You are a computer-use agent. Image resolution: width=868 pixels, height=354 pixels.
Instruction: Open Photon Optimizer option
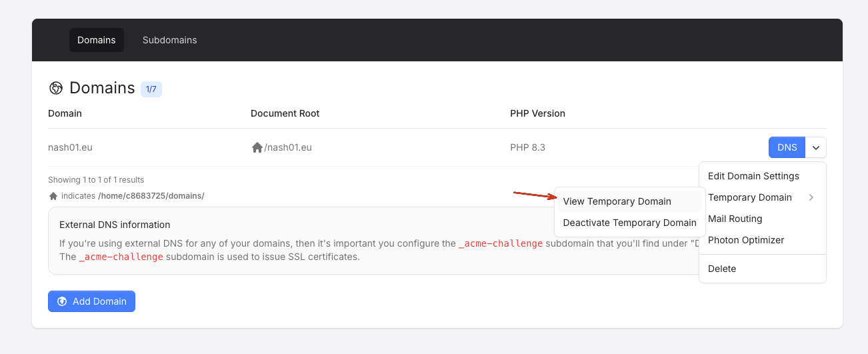tap(746, 240)
